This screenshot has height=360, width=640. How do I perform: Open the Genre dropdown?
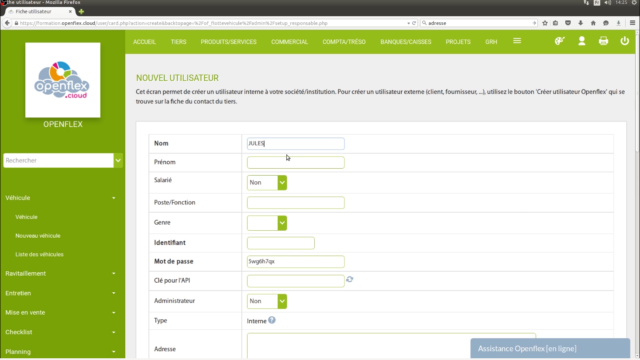tap(267, 223)
